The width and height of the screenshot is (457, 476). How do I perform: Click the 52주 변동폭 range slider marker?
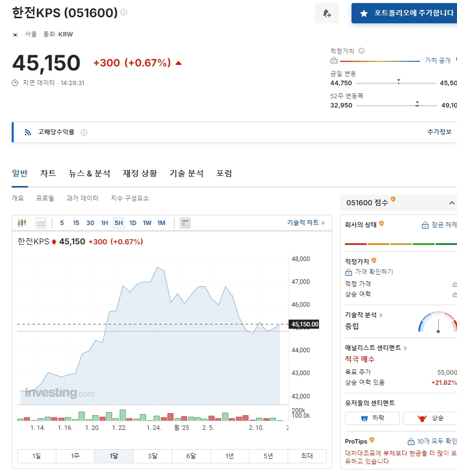[417, 104]
